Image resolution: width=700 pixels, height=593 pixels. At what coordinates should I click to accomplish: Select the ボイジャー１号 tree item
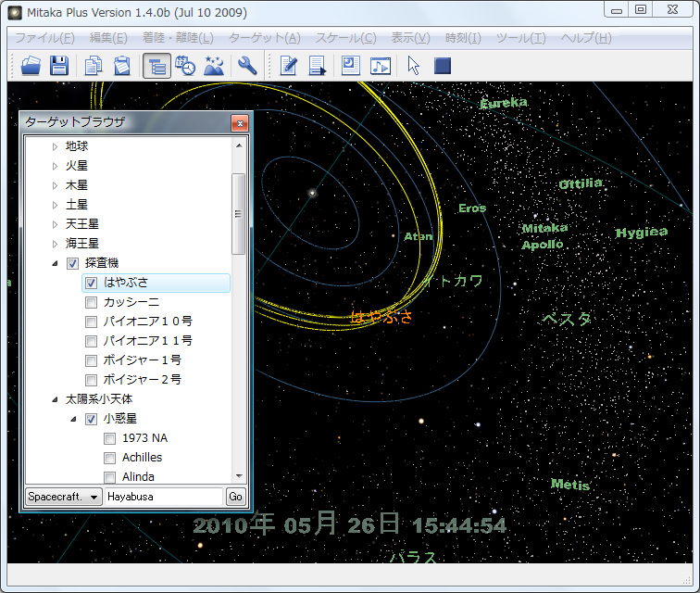142,360
